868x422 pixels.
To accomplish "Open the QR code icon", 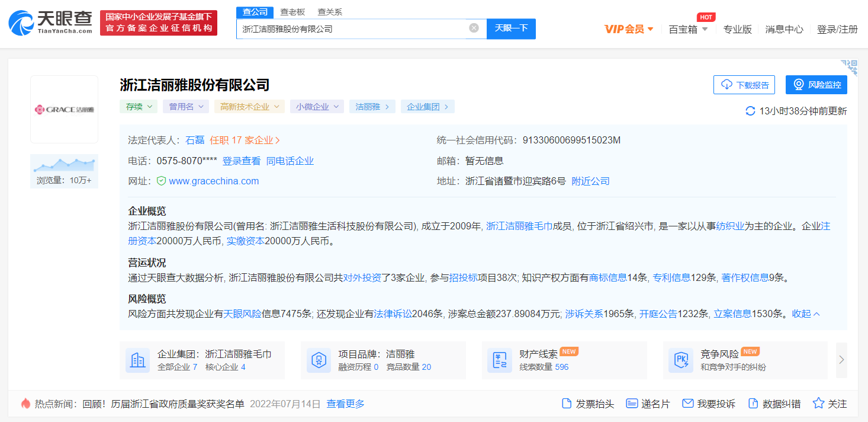I will pyautogui.click(x=849, y=67).
